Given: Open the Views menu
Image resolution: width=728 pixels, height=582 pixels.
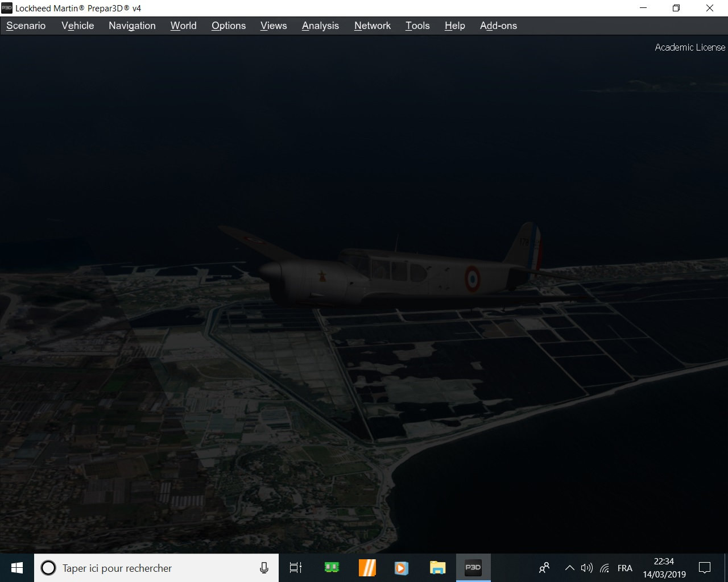Looking at the screenshot, I should pos(274,26).
